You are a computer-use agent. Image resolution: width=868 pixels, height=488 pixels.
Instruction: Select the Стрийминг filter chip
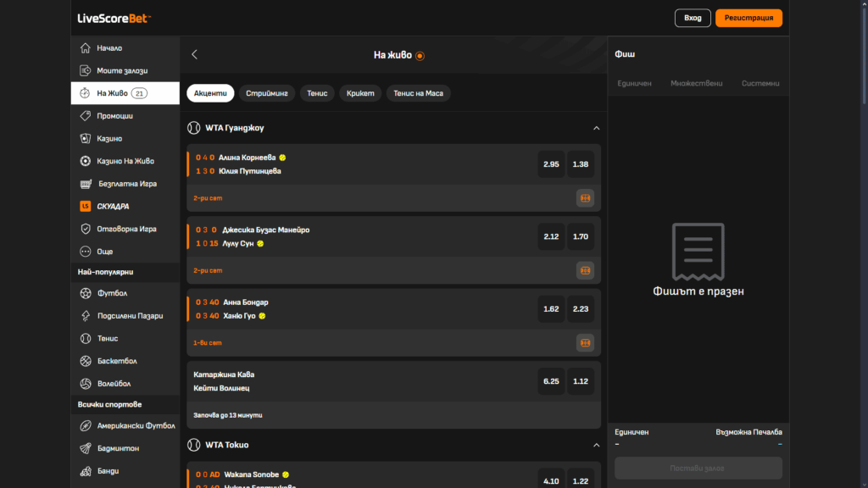(267, 93)
